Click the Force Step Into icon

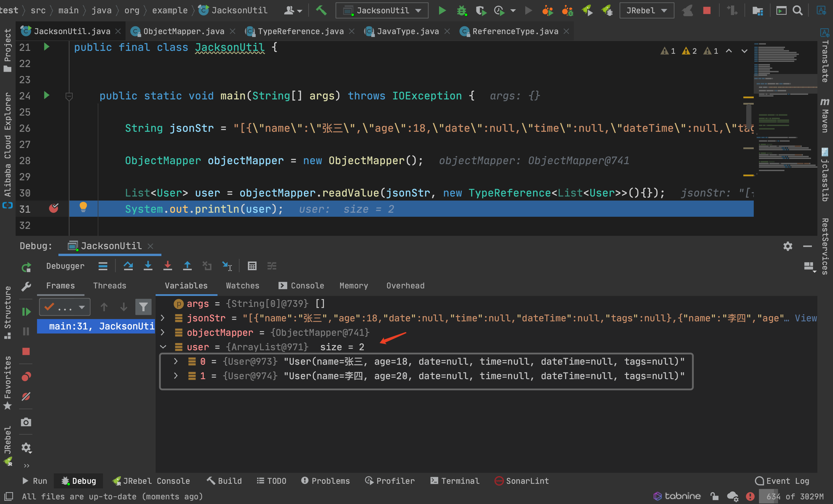[168, 266]
